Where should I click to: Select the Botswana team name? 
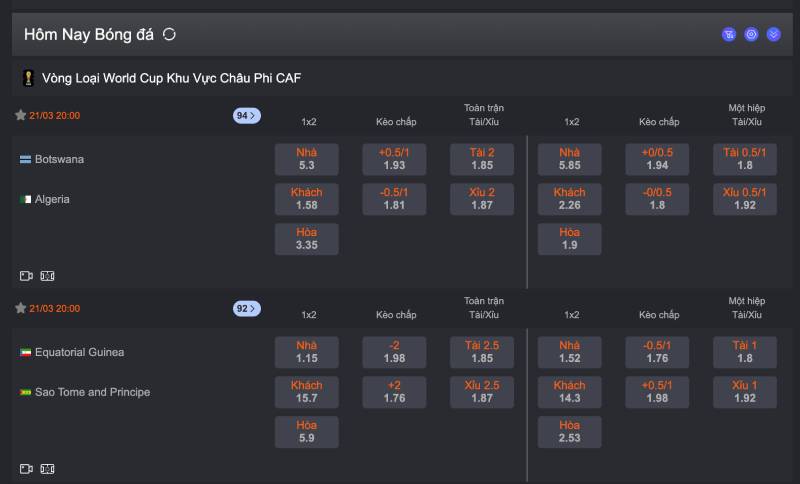click(59, 159)
